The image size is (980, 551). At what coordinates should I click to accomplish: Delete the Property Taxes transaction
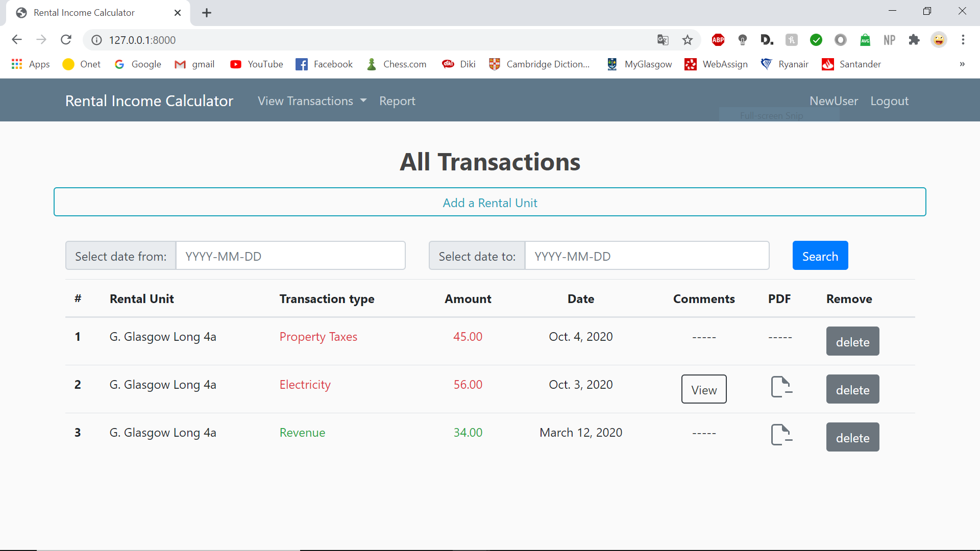point(852,342)
